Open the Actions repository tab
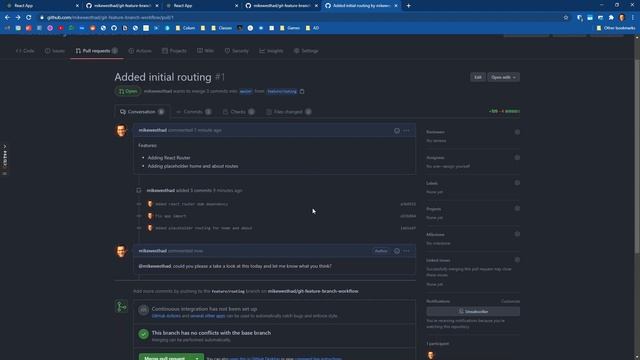This screenshot has height=360, width=640. tap(140, 51)
